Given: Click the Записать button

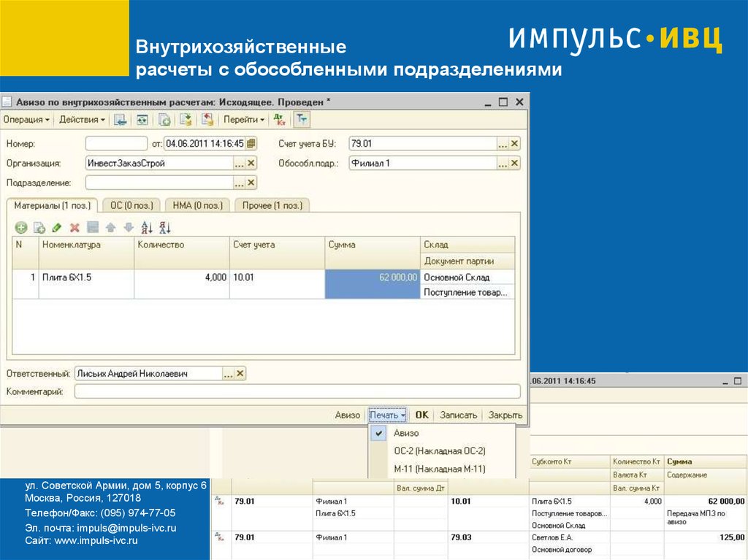Looking at the screenshot, I should click(x=458, y=415).
